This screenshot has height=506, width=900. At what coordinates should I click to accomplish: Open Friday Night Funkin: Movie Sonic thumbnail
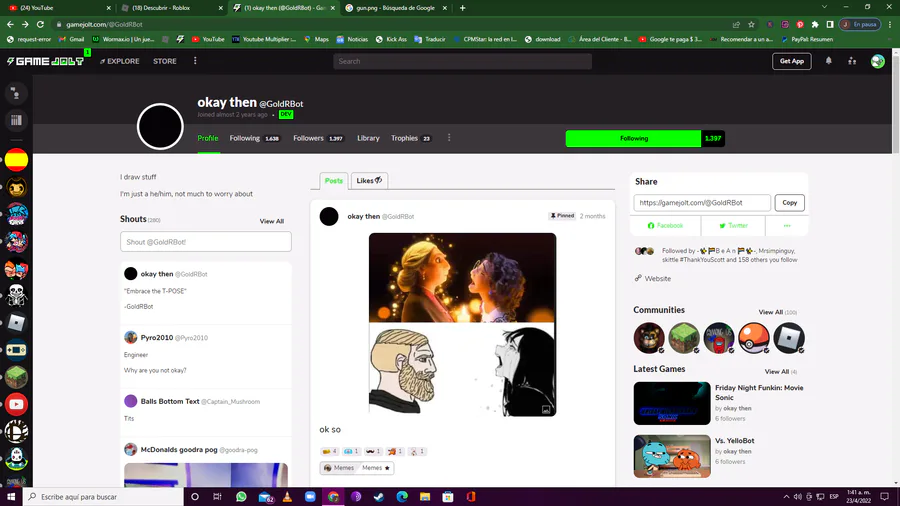click(x=672, y=403)
